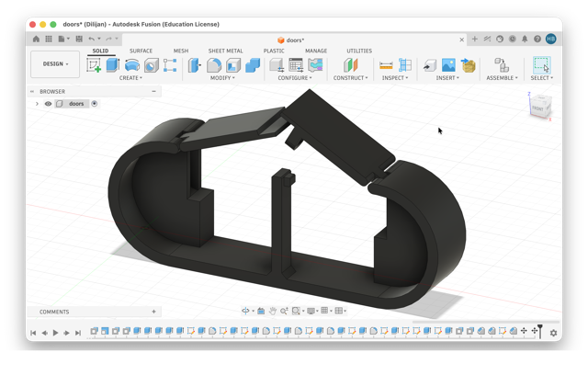Click the Offset Plane construct icon
This screenshot has width=588, height=375.
click(x=351, y=65)
